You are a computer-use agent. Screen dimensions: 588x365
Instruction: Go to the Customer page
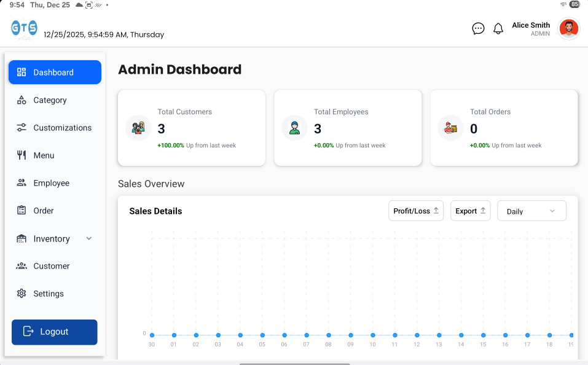click(x=55, y=266)
